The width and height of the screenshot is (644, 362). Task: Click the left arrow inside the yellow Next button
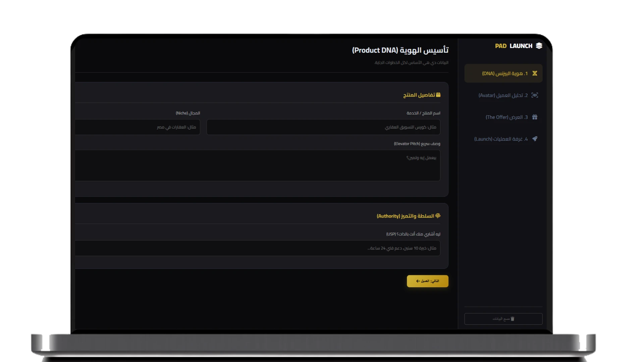(x=418, y=281)
